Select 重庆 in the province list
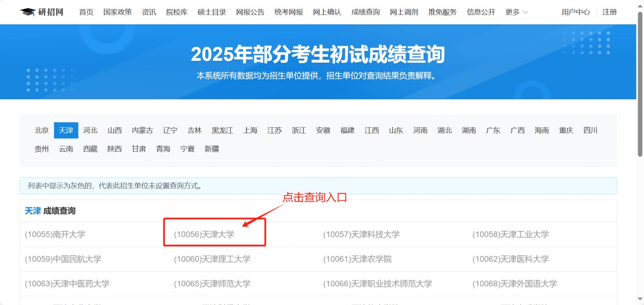Image resolution: width=644 pixels, height=305 pixels. [566, 131]
